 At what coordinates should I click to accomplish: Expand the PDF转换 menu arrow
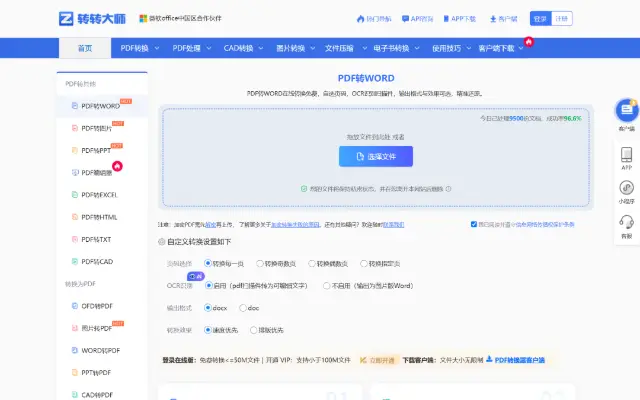tap(157, 48)
